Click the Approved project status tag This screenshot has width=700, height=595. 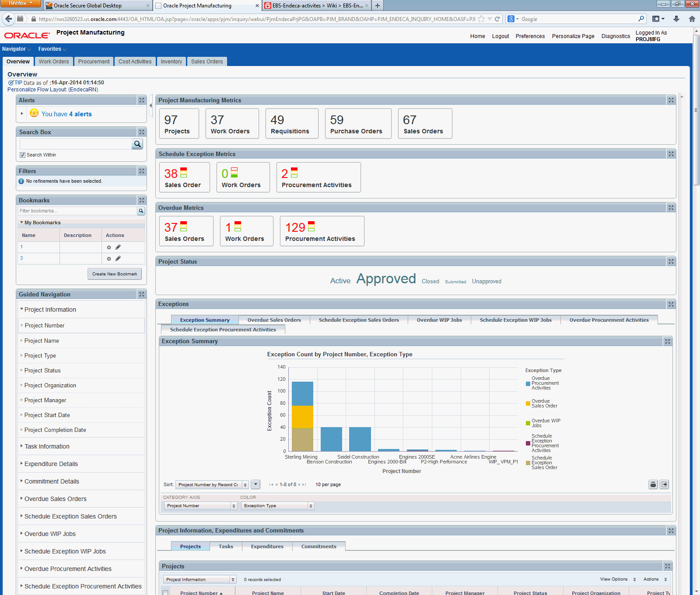(x=386, y=278)
